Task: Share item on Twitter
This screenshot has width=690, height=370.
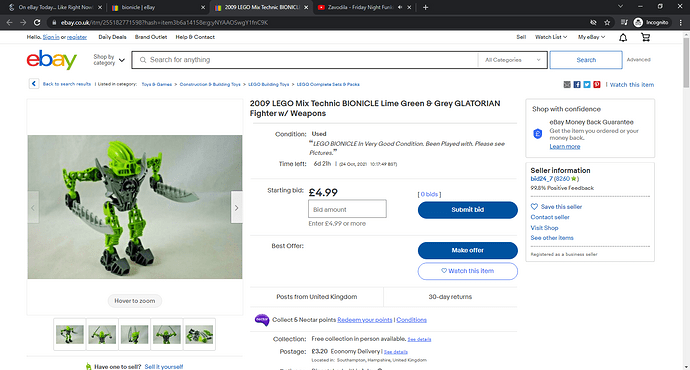Action: 587,84
